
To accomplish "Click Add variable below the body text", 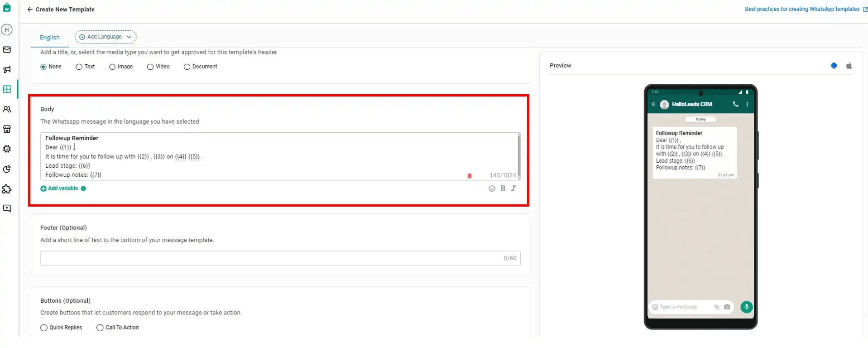I will click(60, 188).
